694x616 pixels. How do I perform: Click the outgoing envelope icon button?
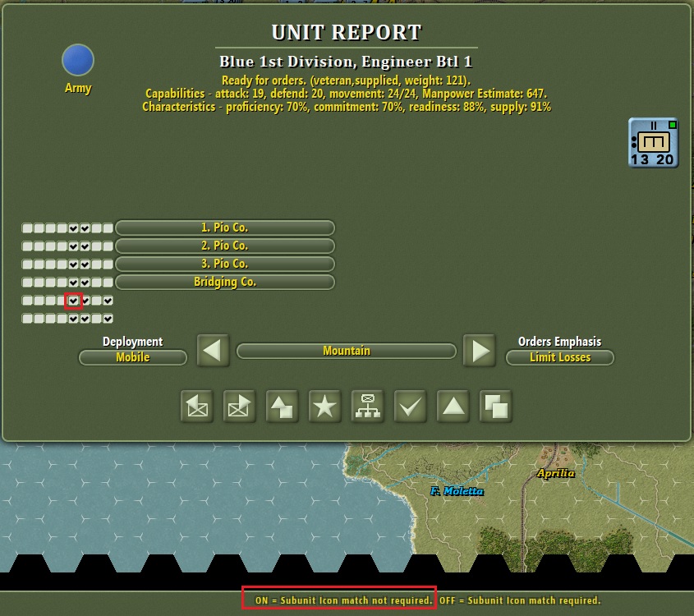pyautogui.click(x=240, y=407)
